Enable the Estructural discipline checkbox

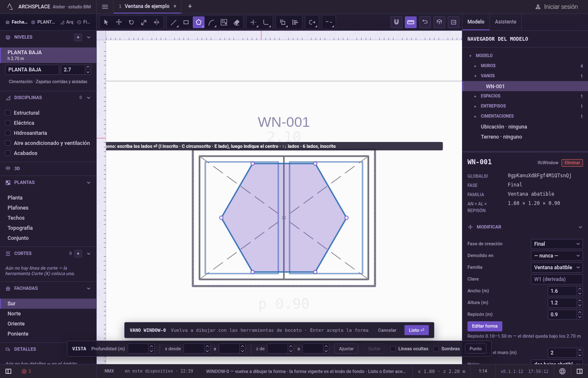8,113
